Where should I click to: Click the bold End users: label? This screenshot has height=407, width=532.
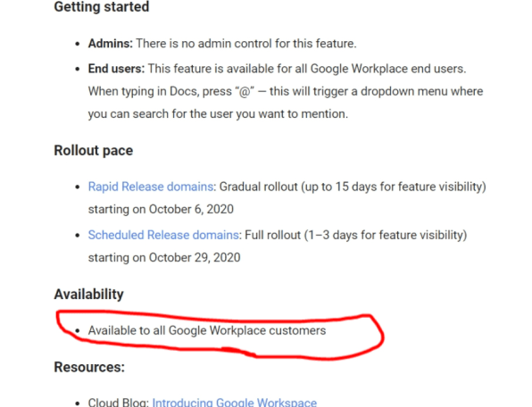pos(116,69)
